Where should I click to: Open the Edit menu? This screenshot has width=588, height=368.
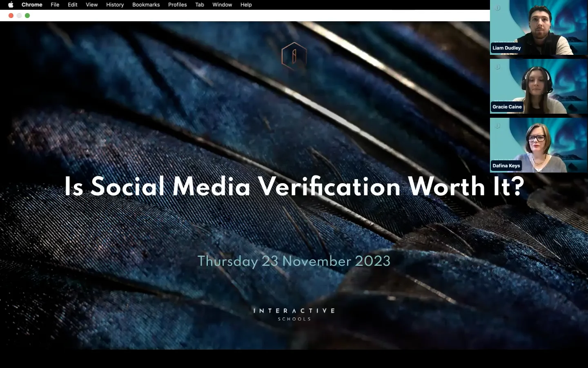coord(73,4)
